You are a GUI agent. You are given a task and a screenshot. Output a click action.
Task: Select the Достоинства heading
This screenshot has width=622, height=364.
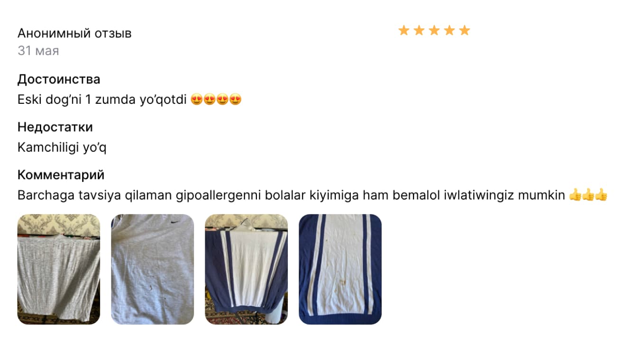[x=59, y=79]
